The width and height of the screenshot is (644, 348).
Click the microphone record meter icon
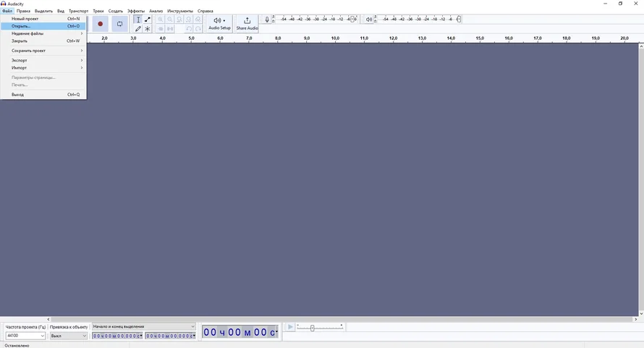[x=267, y=20]
